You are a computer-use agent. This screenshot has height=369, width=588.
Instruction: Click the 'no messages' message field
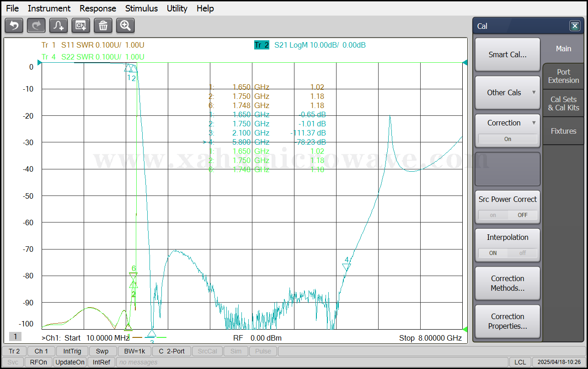pyautogui.click(x=311, y=362)
